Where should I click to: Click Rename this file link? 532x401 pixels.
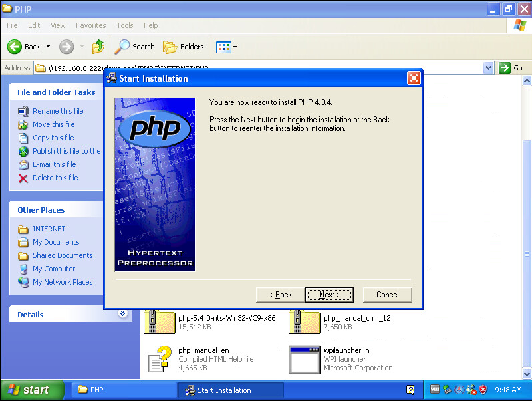pos(58,111)
